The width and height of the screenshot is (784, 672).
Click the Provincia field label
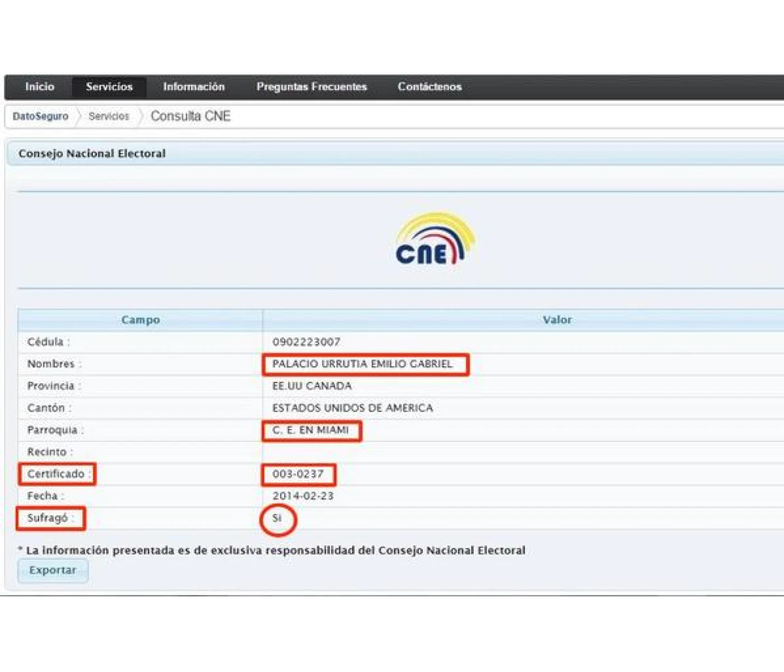coord(54,386)
